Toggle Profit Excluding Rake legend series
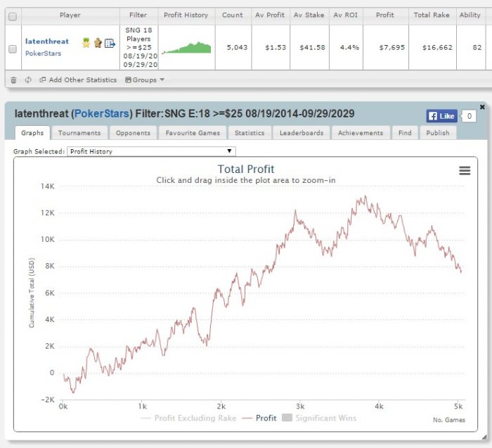The width and height of the screenshot is (492, 448). [x=188, y=418]
